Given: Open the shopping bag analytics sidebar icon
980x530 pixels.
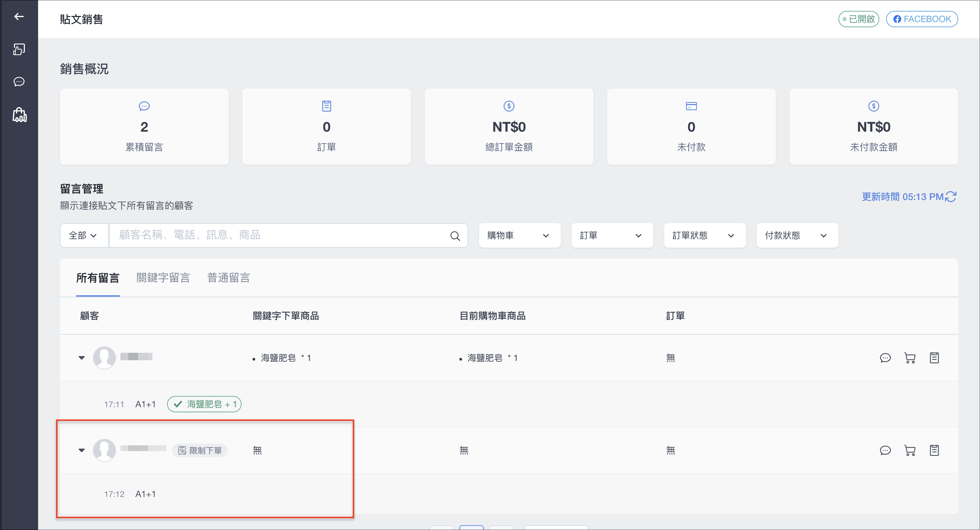Looking at the screenshot, I should click(x=19, y=115).
